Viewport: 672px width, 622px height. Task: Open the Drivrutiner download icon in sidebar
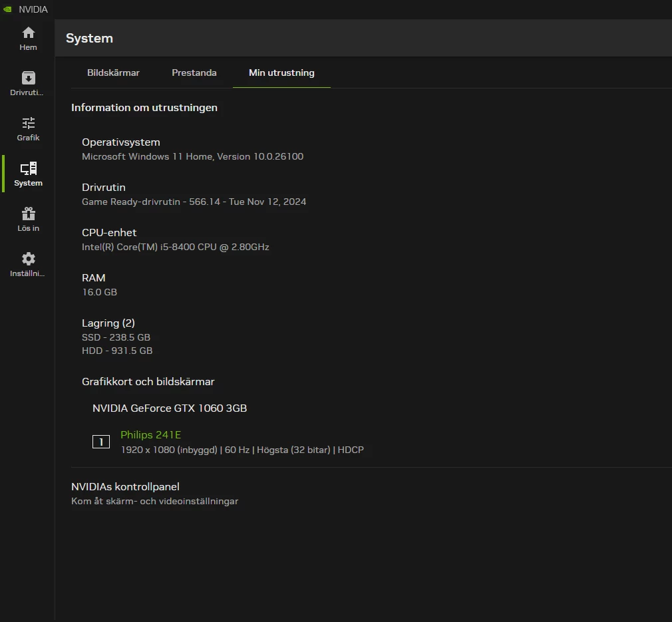pyautogui.click(x=29, y=78)
